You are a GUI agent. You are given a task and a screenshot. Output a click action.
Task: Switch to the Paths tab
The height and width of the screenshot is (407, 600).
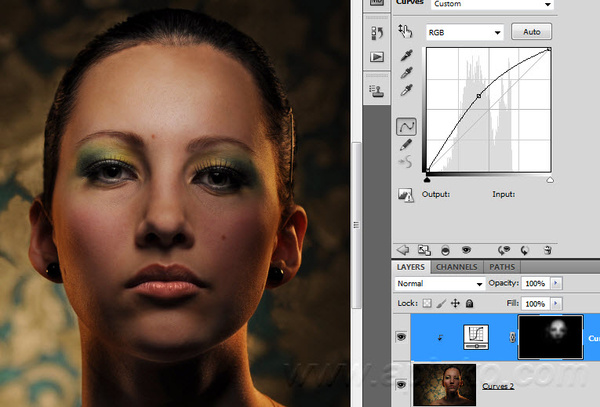click(x=502, y=267)
